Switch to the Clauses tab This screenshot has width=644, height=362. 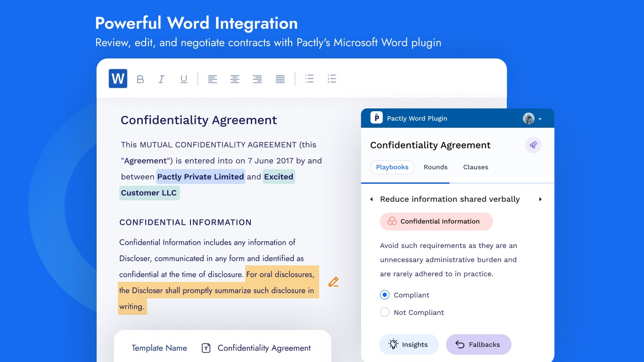click(x=476, y=167)
